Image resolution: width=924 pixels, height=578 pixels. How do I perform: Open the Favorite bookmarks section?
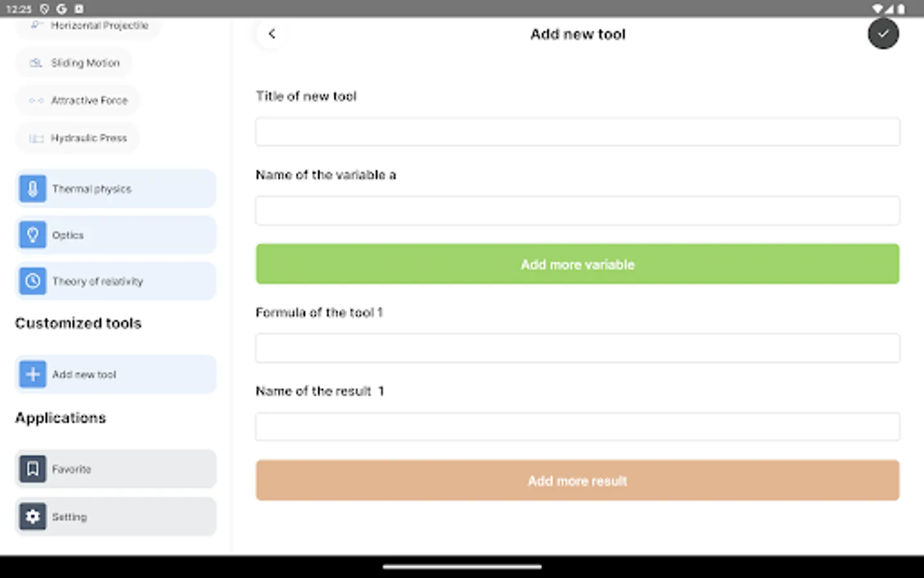pyautogui.click(x=115, y=469)
